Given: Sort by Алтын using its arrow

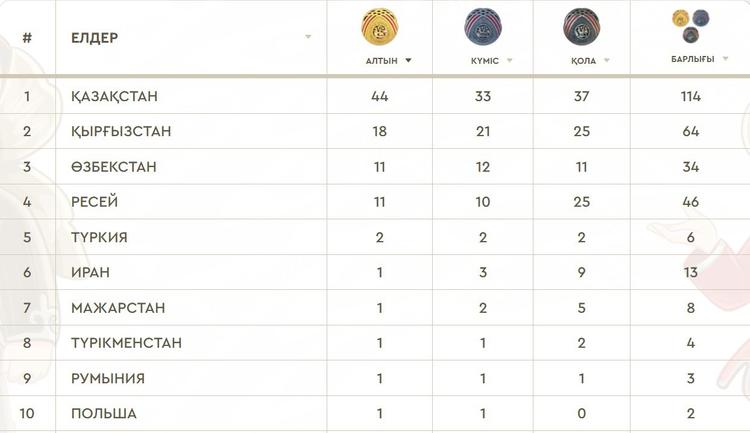Looking at the screenshot, I should coord(408,60).
